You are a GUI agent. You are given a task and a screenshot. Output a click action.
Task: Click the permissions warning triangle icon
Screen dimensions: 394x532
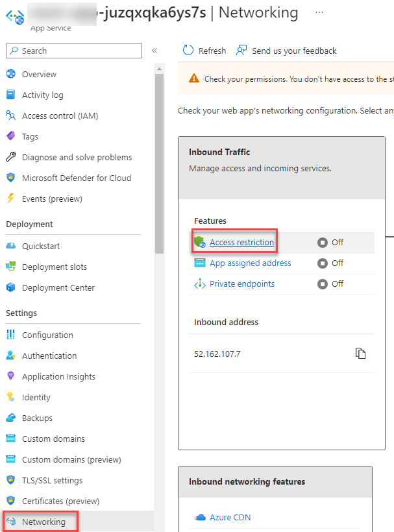click(x=194, y=79)
